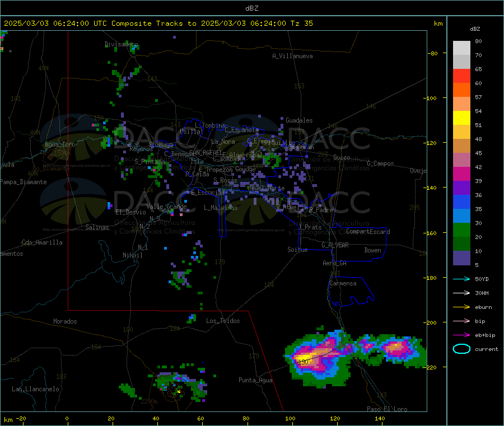504x426 pixels.
Task: Click the purple 5 dBZ color swatch
Action: coord(461,258)
